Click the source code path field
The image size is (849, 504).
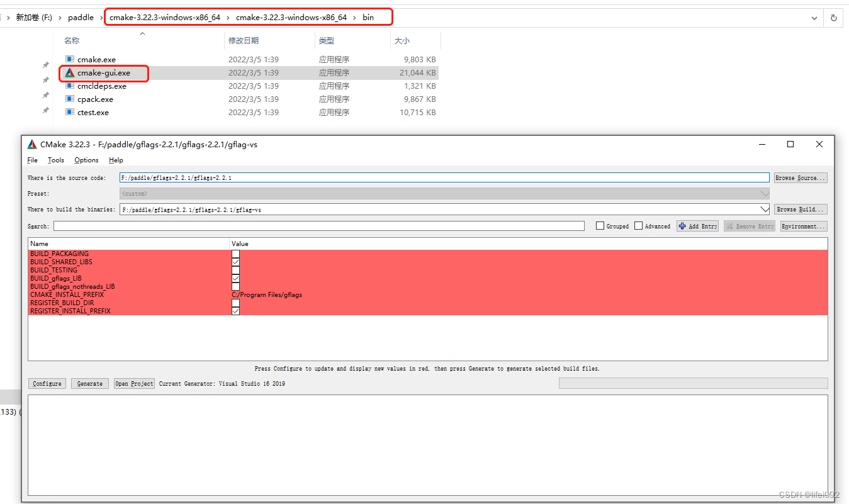444,178
